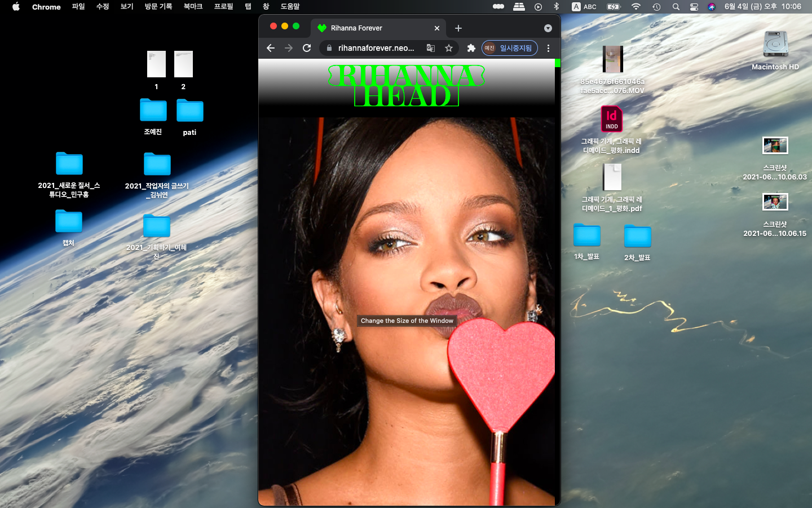Viewport: 812px width, 508px height.
Task: Reload the Rihanna Forever page
Action: point(307,48)
